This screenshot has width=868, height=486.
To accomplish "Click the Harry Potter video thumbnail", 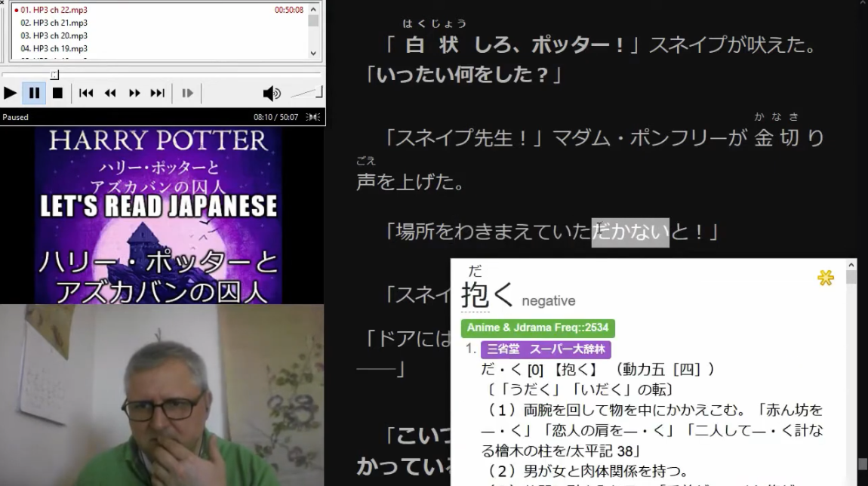I will pyautogui.click(x=159, y=215).
